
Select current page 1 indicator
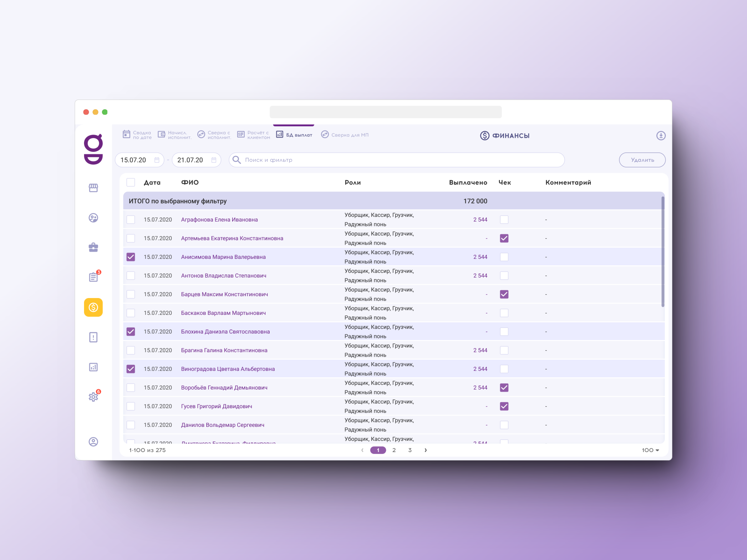point(378,450)
